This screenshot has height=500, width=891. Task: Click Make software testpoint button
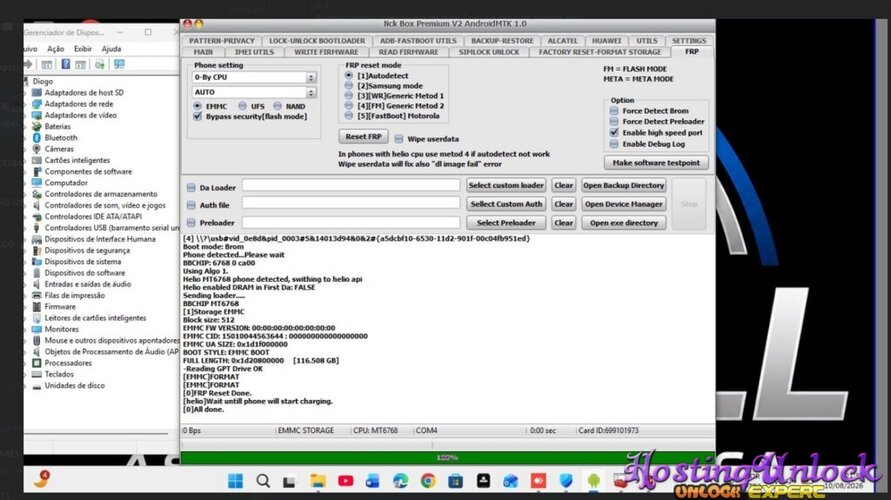pos(656,162)
